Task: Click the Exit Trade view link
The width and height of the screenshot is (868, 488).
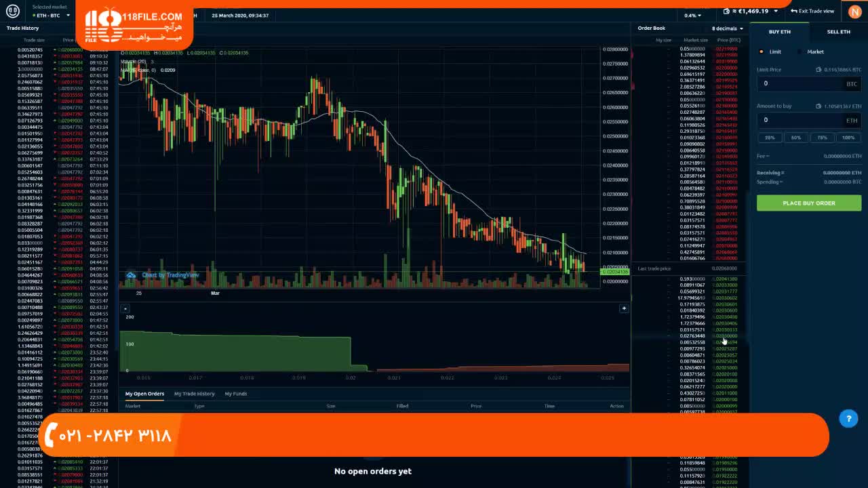Action: click(812, 11)
